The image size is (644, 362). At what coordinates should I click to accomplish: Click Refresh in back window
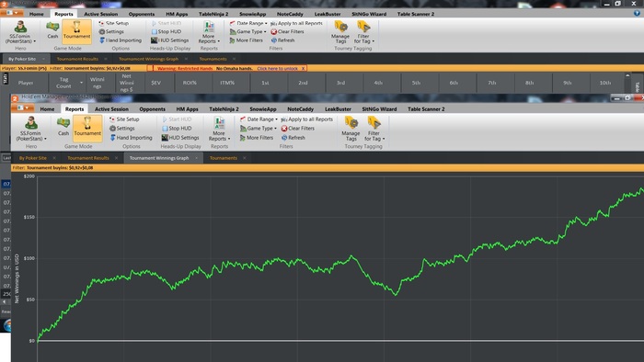click(282, 40)
